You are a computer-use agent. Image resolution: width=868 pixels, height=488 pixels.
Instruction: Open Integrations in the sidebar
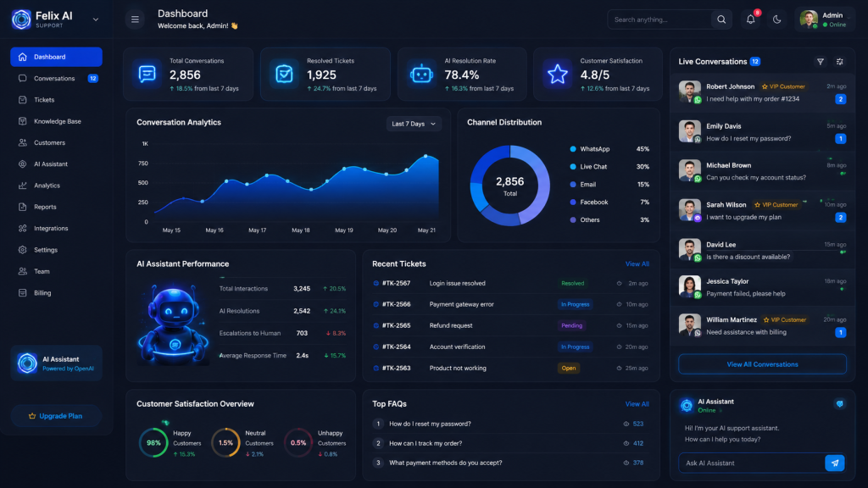click(57, 229)
